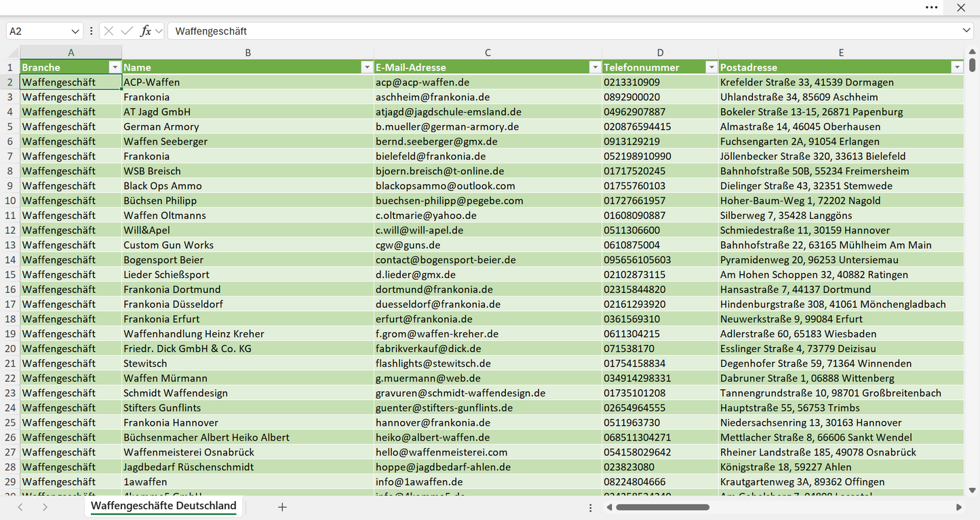Click the phone number '0511306600'
The image size is (980, 520).
point(632,231)
